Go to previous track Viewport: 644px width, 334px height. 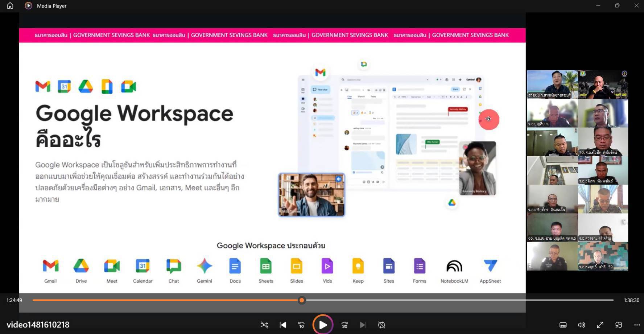click(283, 325)
